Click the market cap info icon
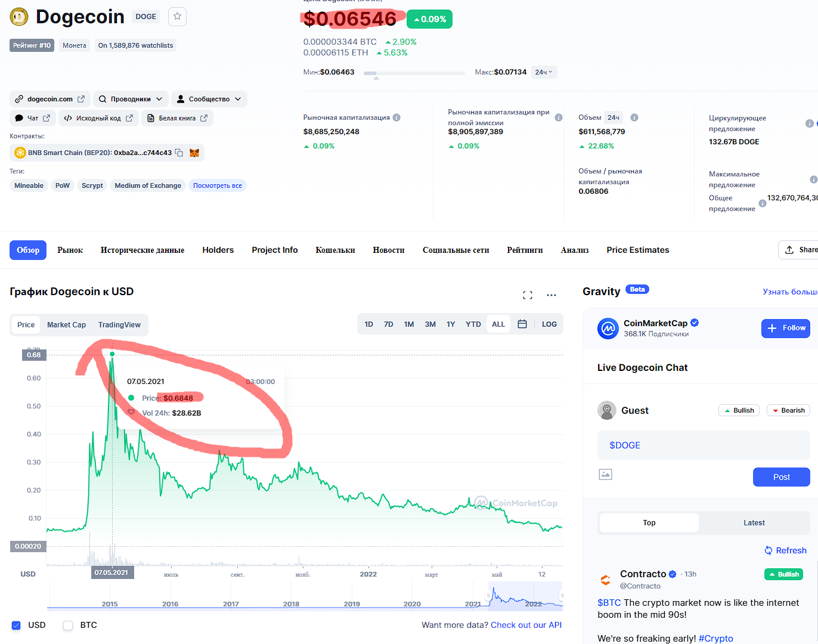Screen dimensions: 818x644 point(396,117)
